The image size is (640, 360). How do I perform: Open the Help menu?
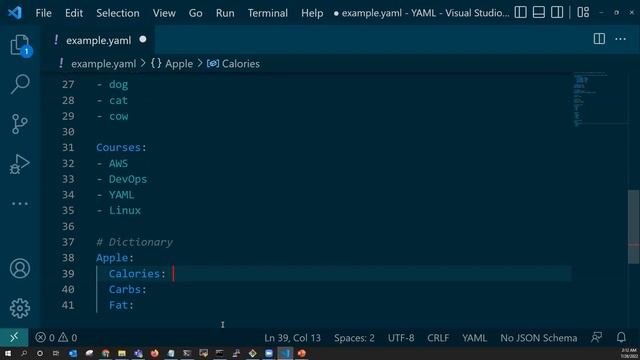(312, 13)
